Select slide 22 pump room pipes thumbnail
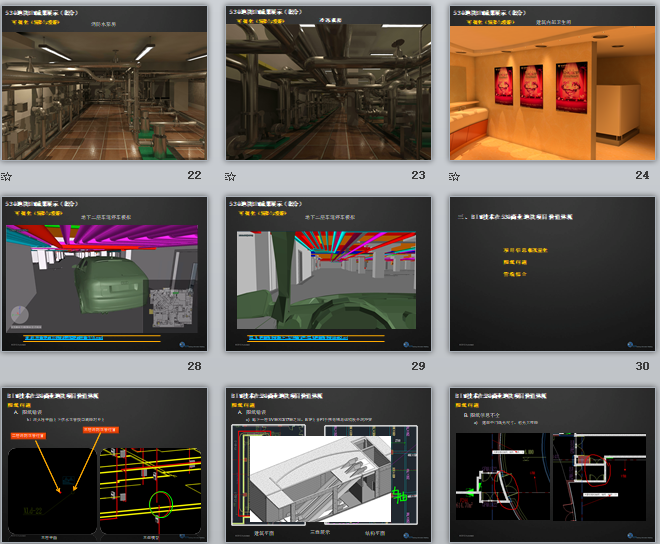660x544 pixels. [105, 83]
